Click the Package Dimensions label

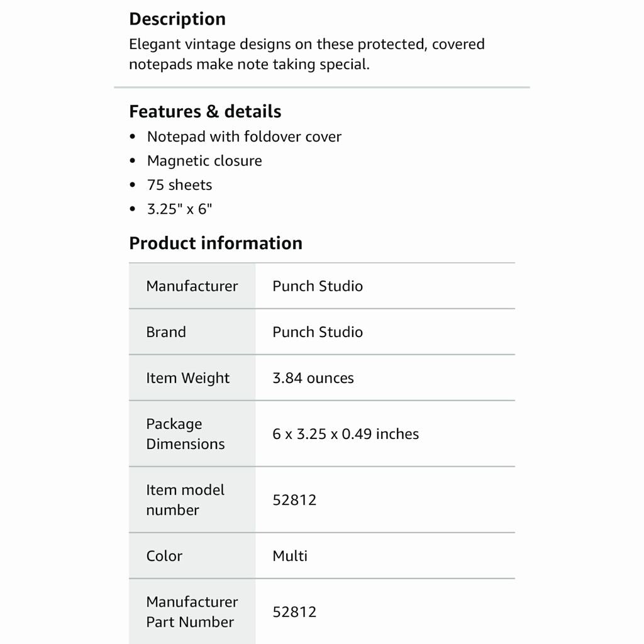coord(186,434)
